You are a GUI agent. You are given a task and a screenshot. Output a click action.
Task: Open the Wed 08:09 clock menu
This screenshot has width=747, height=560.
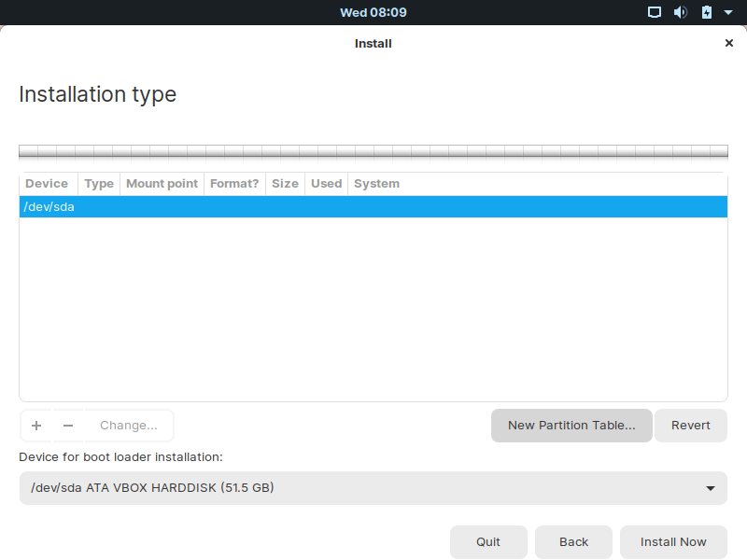tap(373, 13)
